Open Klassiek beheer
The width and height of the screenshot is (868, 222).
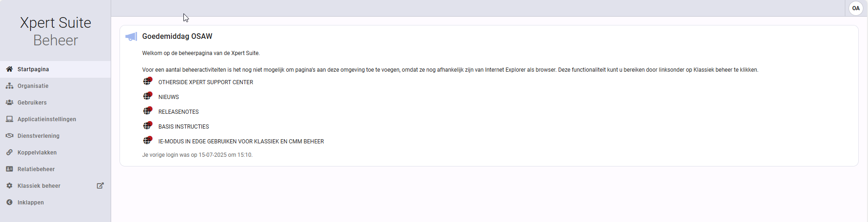coord(56,186)
